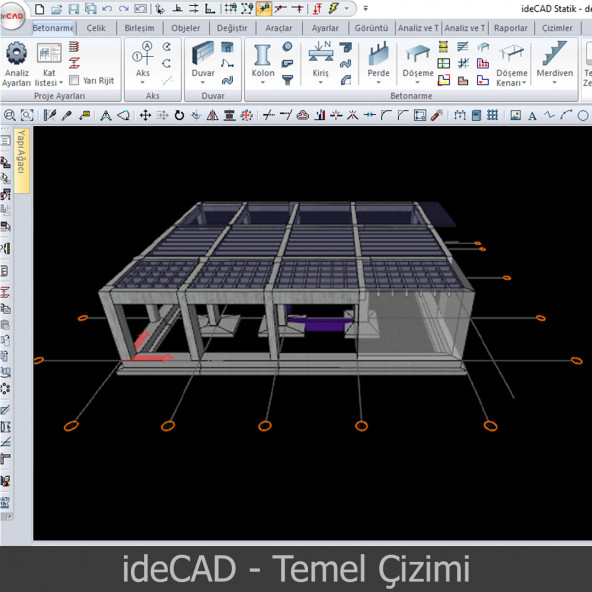Click the open folder icon in quick access toolbar
Viewport: 592px width, 592px height.
click(x=57, y=9)
